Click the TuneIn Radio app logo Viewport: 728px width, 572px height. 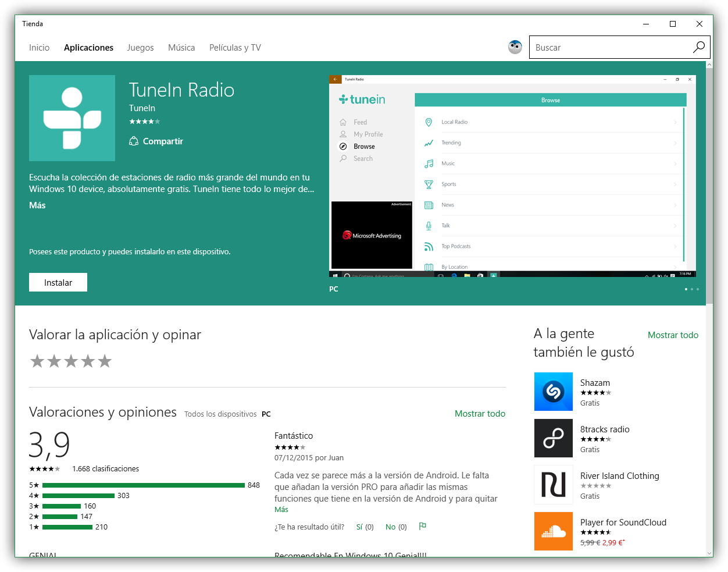click(x=72, y=118)
